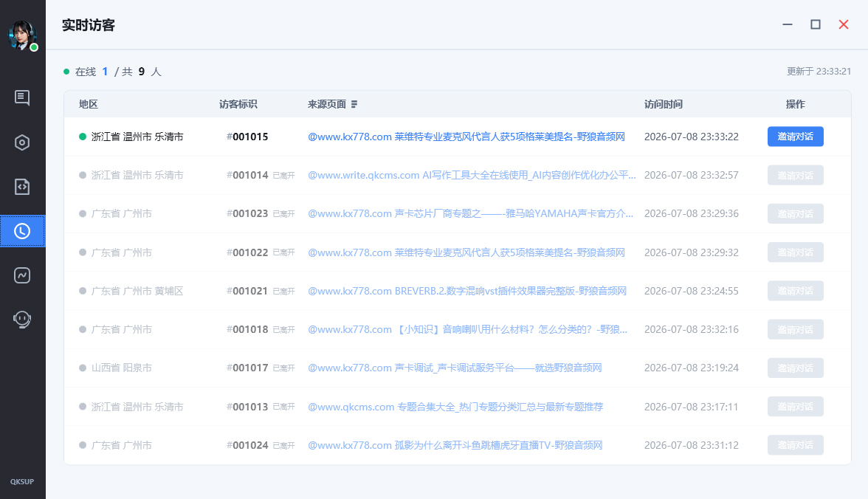Open the qkcms.com 专题合集大全 link
Screen dimensions: 868x499
(455, 407)
